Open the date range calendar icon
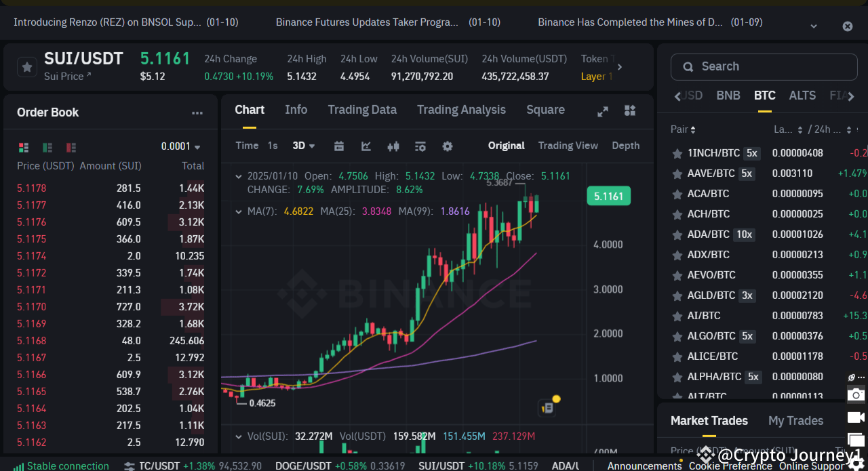Viewport: 868px width, 471px height. [338, 146]
